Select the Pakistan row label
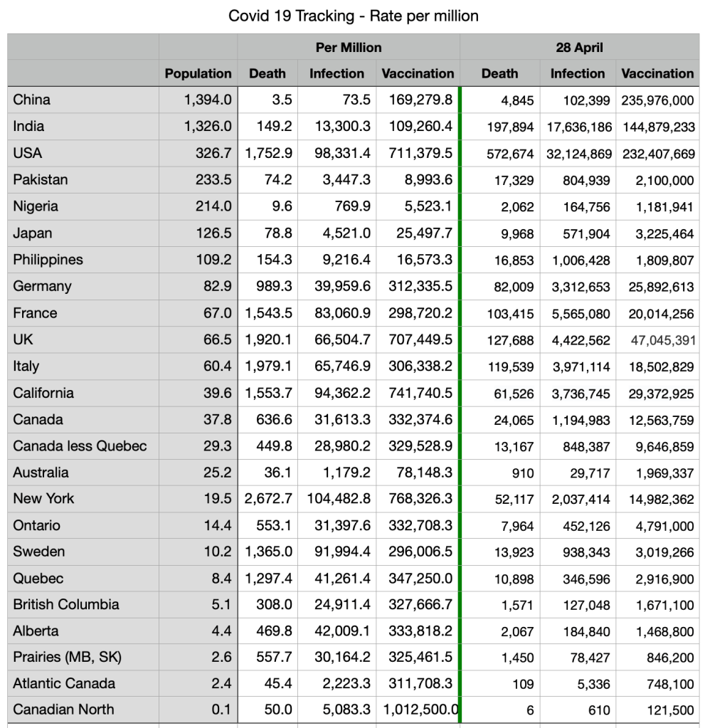The width and height of the screenshot is (705, 728). tap(41, 179)
